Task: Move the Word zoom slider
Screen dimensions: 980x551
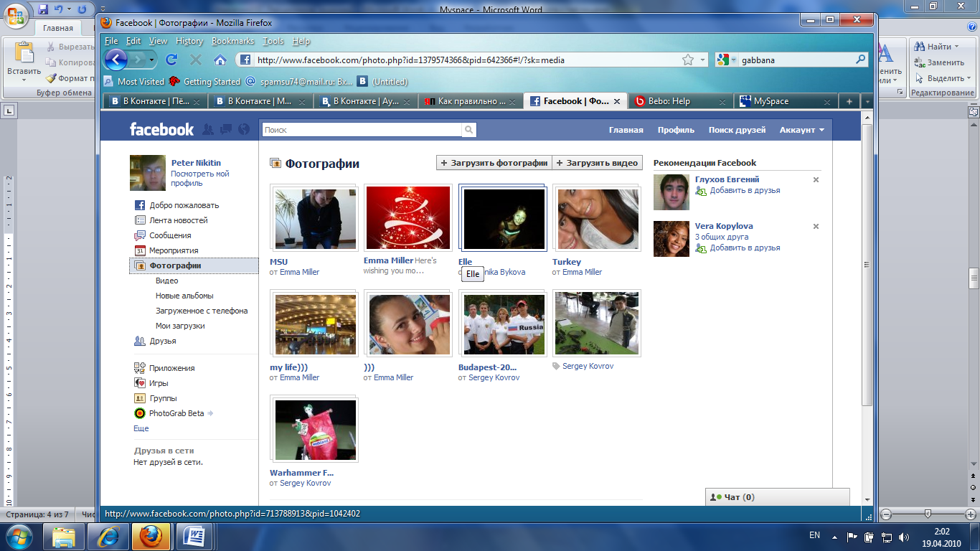Action: click(x=928, y=514)
